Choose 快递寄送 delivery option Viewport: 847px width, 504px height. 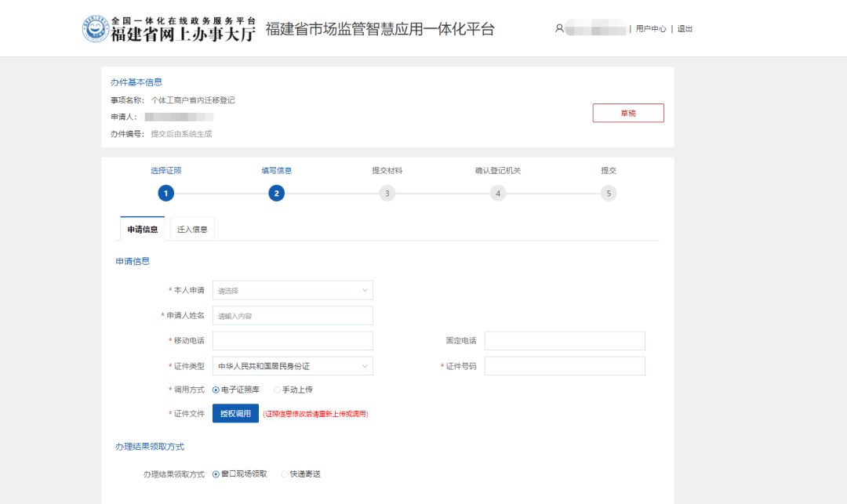click(x=285, y=474)
